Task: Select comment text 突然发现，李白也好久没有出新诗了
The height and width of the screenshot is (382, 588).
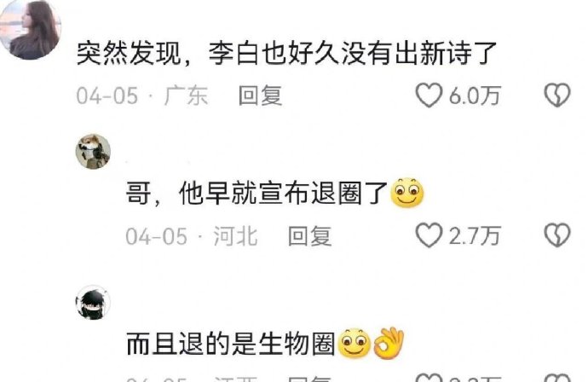Action: coord(287,53)
